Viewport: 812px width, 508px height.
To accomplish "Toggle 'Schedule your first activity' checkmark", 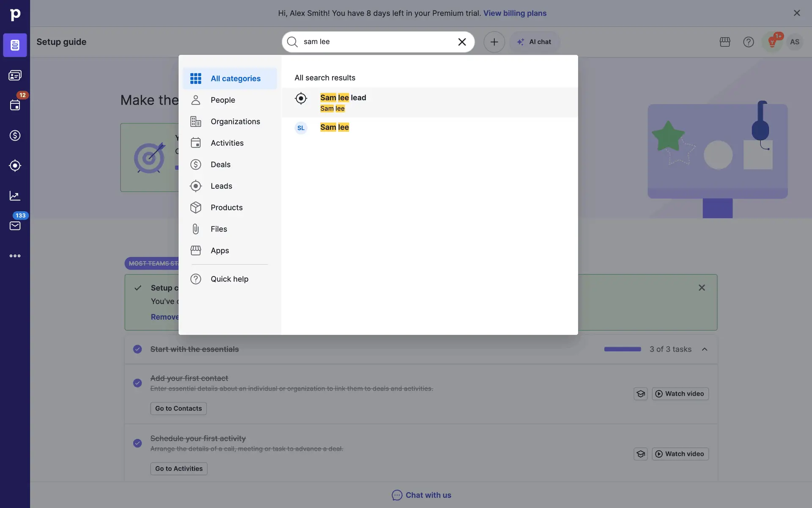I will pos(137,443).
